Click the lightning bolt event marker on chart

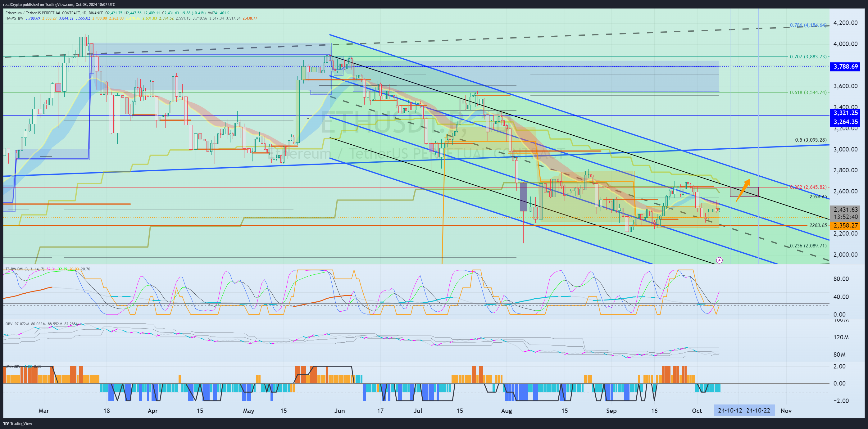click(719, 260)
